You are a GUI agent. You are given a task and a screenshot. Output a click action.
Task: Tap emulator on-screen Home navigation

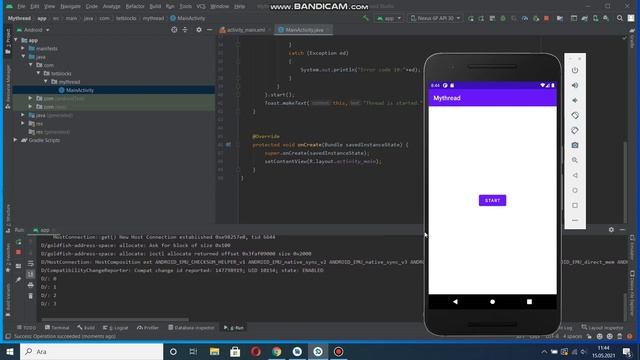pyautogui.click(x=492, y=302)
